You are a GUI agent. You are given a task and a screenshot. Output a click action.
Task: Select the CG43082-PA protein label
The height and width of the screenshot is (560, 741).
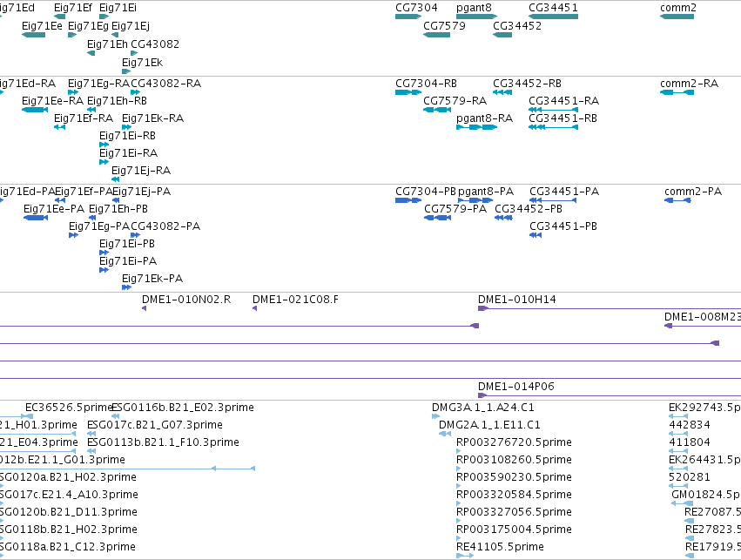pos(165,226)
